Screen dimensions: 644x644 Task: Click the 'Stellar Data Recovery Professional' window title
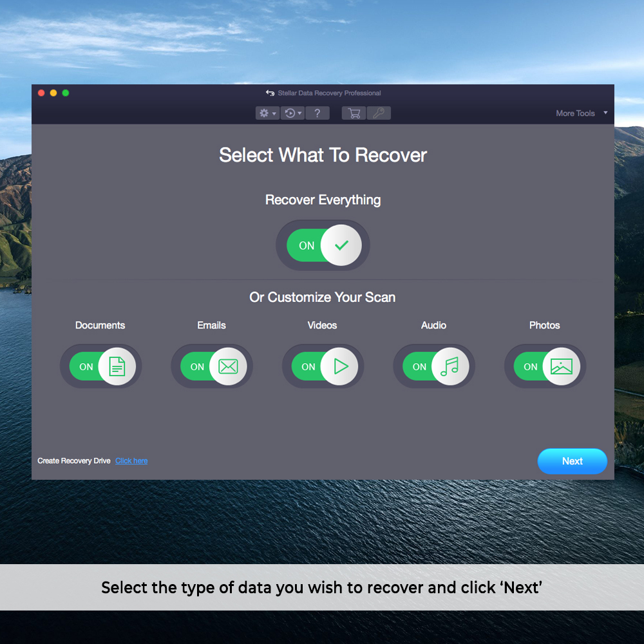[x=329, y=93]
